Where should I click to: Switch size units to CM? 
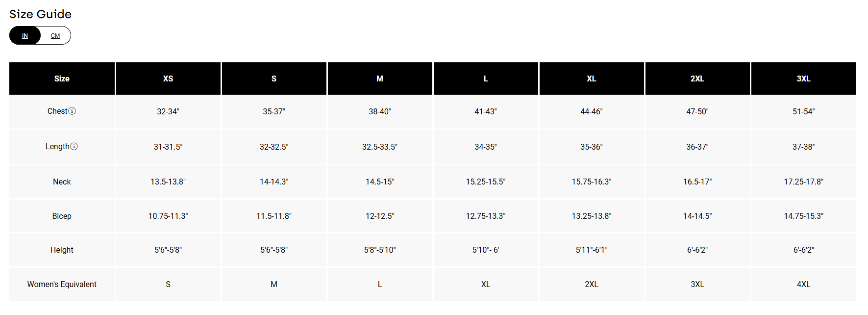55,36
